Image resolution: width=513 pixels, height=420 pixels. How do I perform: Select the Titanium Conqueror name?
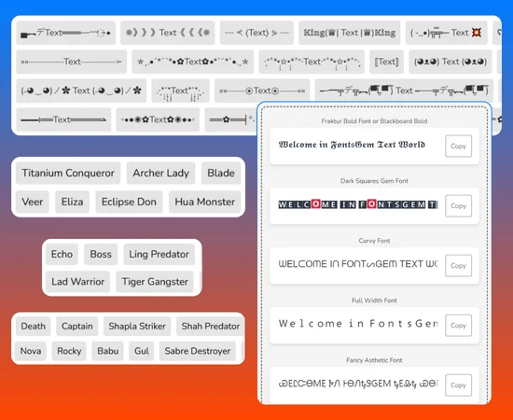pos(68,173)
